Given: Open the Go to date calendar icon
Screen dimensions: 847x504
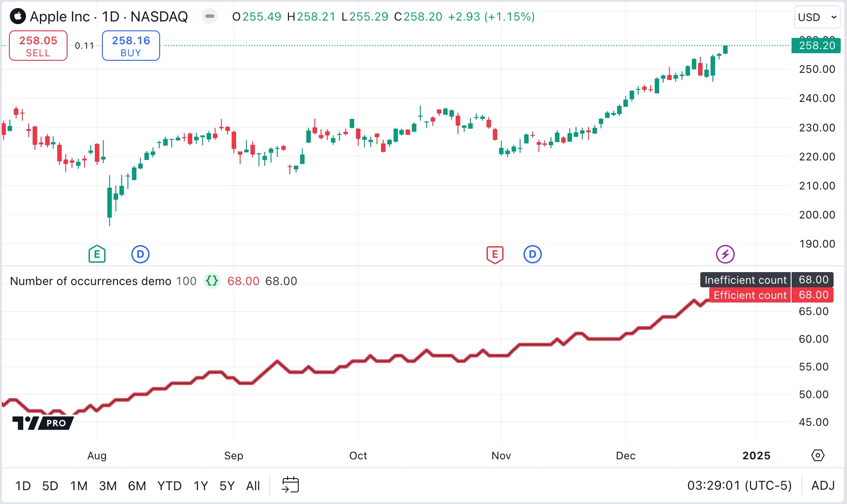Looking at the screenshot, I should (290, 485).
